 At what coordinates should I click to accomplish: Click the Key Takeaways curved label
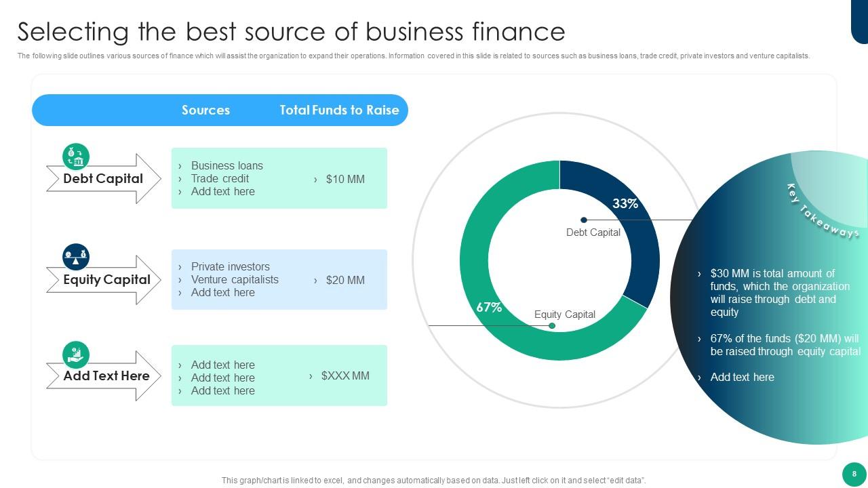823,210
